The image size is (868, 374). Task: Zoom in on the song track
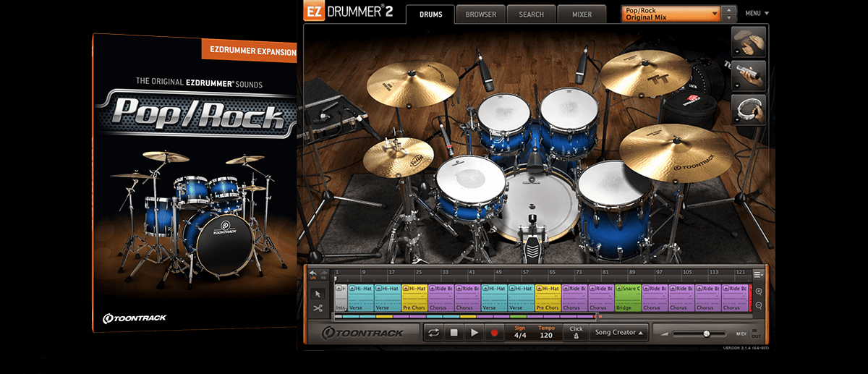(x=759, y=291)
